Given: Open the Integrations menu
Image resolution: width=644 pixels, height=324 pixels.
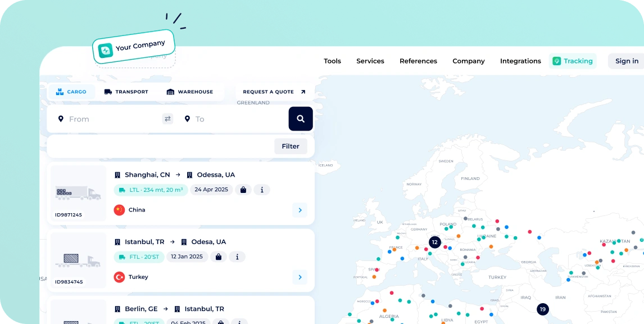Looking at the screenshot, I should pos(520,61).
